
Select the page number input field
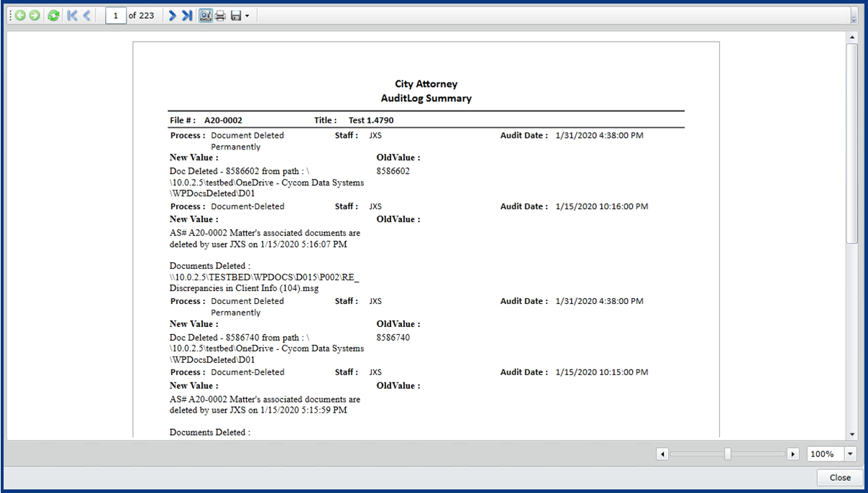point(116,15)
